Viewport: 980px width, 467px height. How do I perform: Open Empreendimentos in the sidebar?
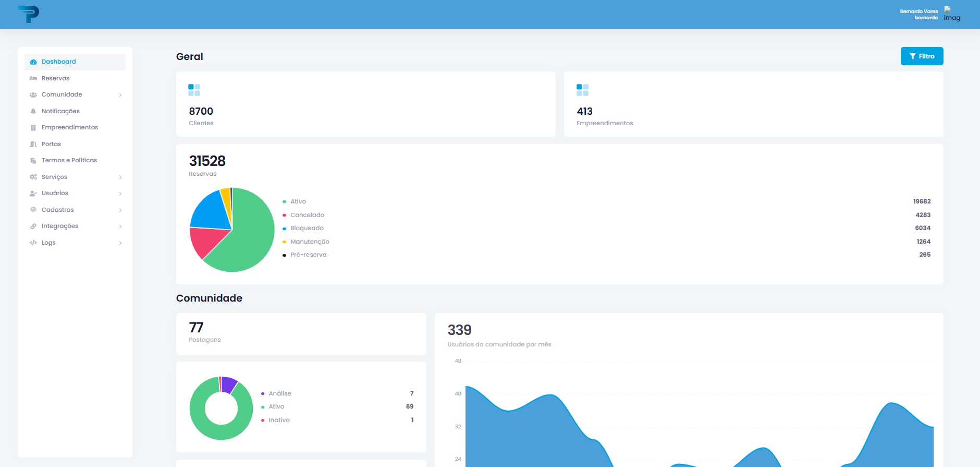[x=75, y=127]
